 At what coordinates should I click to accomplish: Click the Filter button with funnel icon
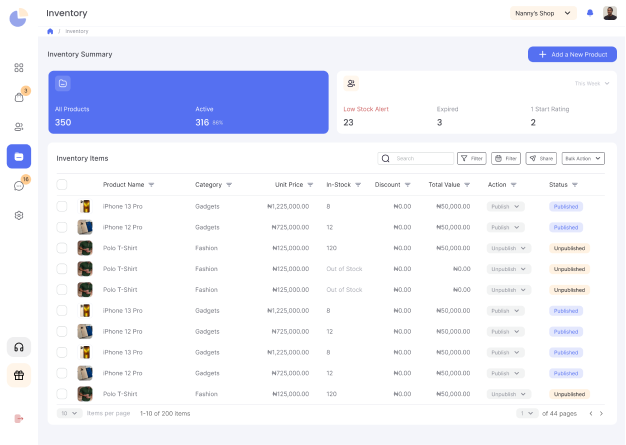pos(471,158)
